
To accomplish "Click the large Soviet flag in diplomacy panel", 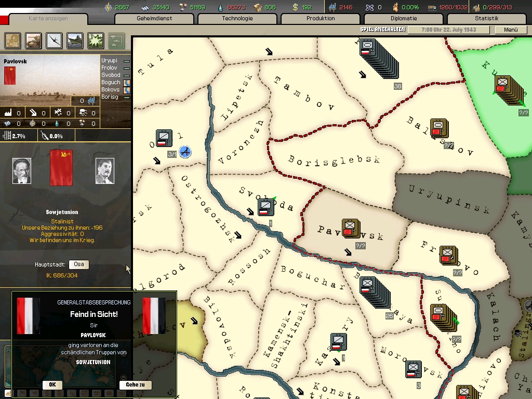I will tap(61, 168).
